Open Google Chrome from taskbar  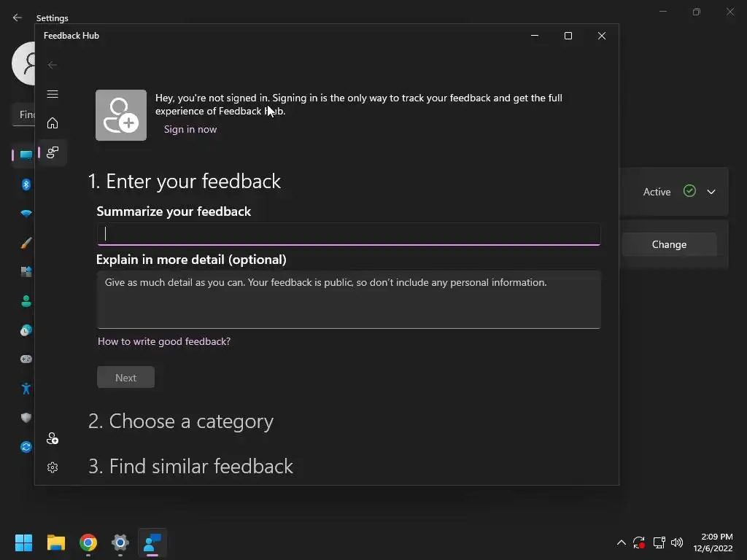pyautogui.click(x=88, y=542)
